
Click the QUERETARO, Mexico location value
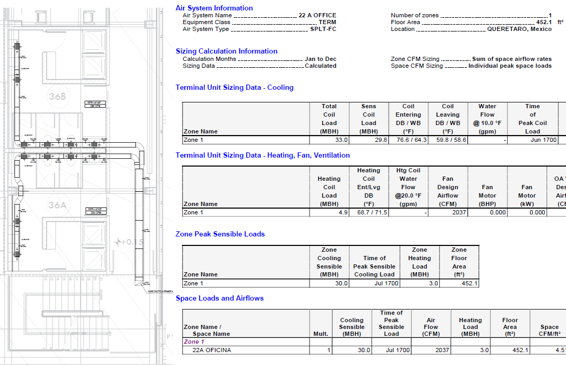coord(519,29)
